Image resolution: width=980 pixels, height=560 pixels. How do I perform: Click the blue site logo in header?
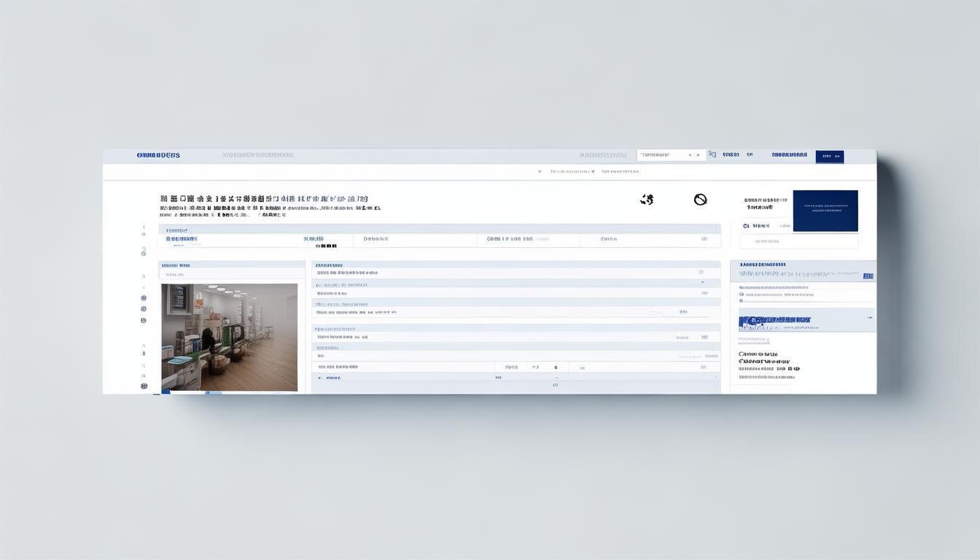(x=158, y=155)
